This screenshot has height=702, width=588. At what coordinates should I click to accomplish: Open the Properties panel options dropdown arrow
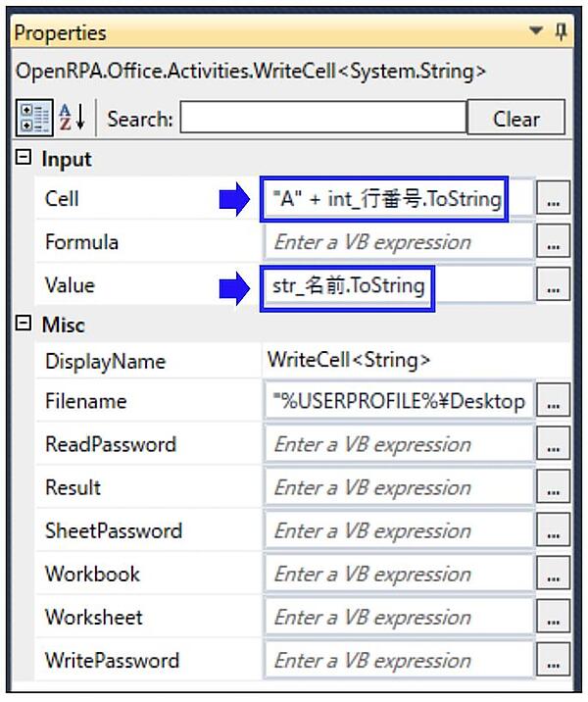coord(535,32)
